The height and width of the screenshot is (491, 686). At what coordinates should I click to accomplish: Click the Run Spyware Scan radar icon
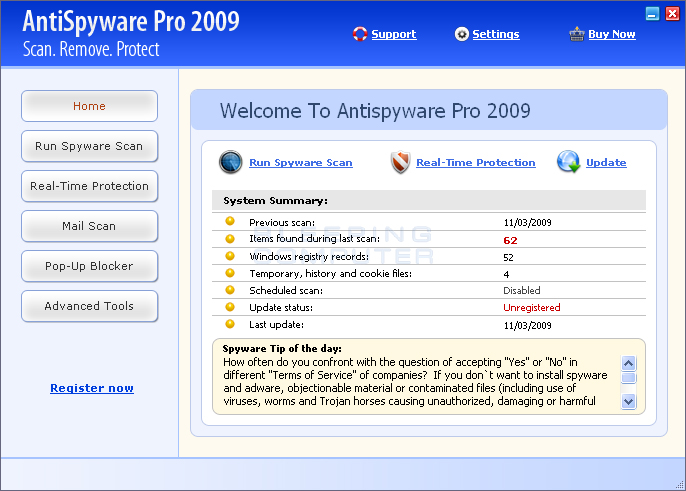tap(231, 162)
